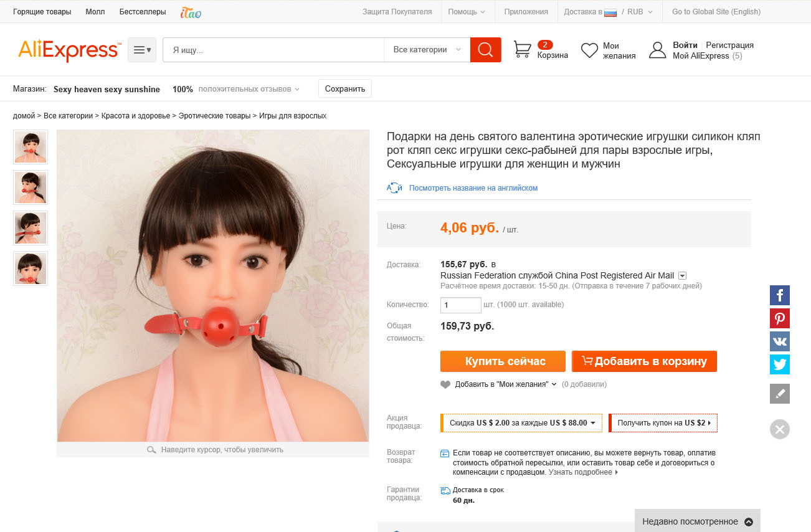Click Мои желания label
The height and width of the screenshot is (532, 811).
pos(619,50)
